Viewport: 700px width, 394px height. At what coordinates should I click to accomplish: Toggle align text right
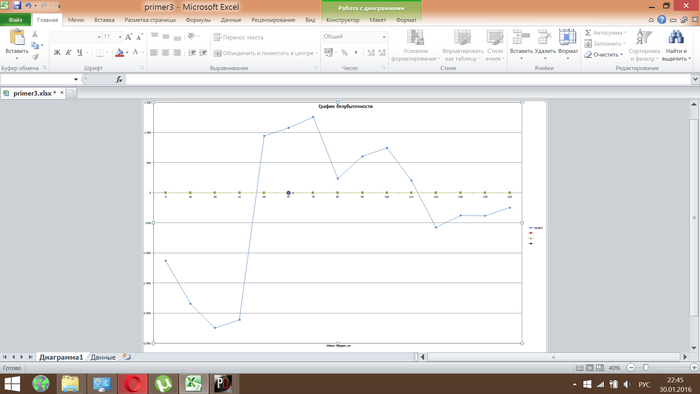(x=177, y=53)
